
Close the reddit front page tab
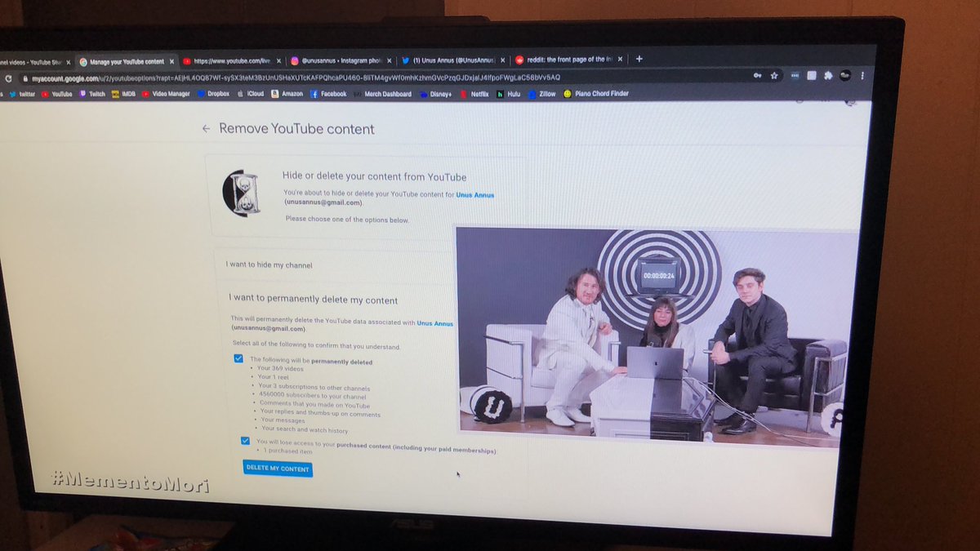tap(621, 60)
